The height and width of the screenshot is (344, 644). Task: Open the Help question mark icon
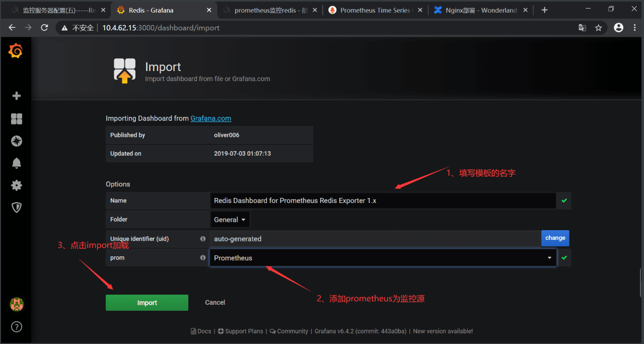17,327
